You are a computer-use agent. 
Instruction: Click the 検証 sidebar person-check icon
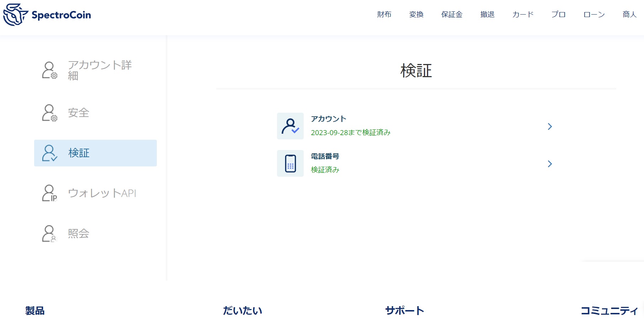[49, 153]
